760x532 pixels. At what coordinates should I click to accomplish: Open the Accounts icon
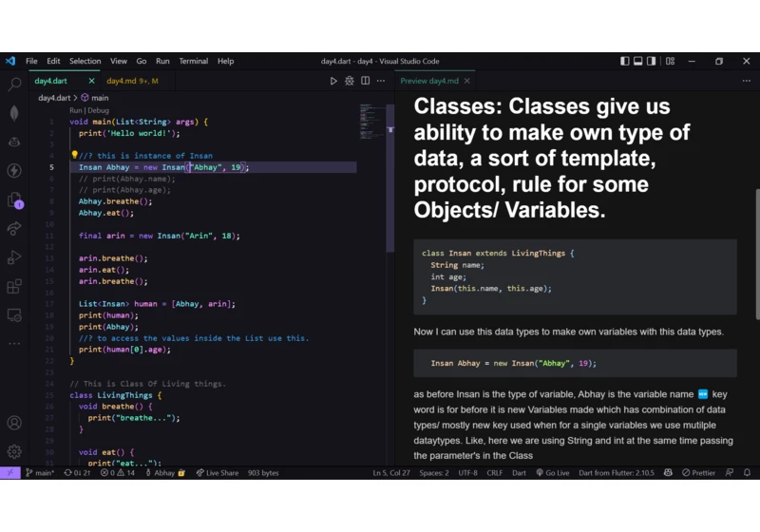(14, 423)
